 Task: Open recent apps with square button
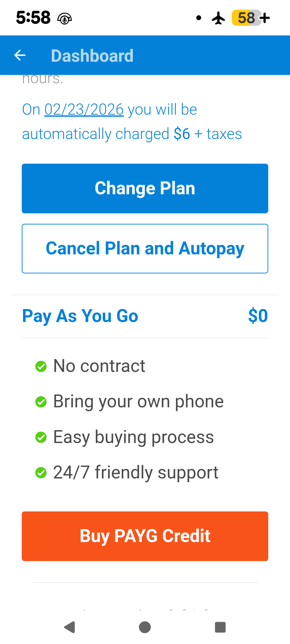tap(220, 627)
